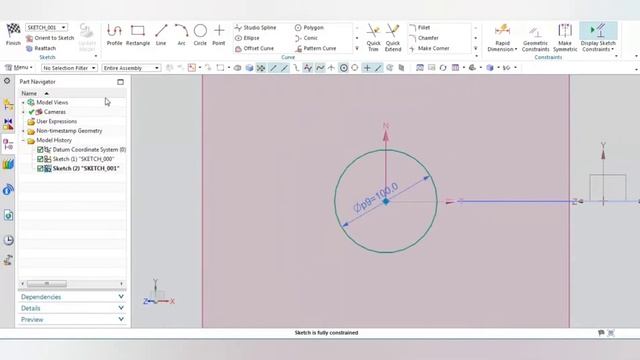Open the Menu dropdown
The width and height of the screenshot is (640, 360).
pyautogui.click(x=18, y=68)
